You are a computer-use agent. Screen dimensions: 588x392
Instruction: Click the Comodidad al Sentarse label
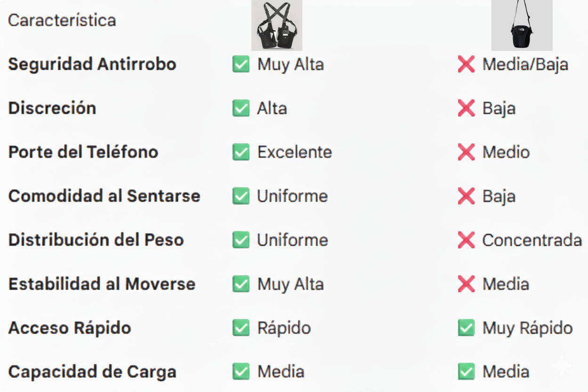coord(104,196)
